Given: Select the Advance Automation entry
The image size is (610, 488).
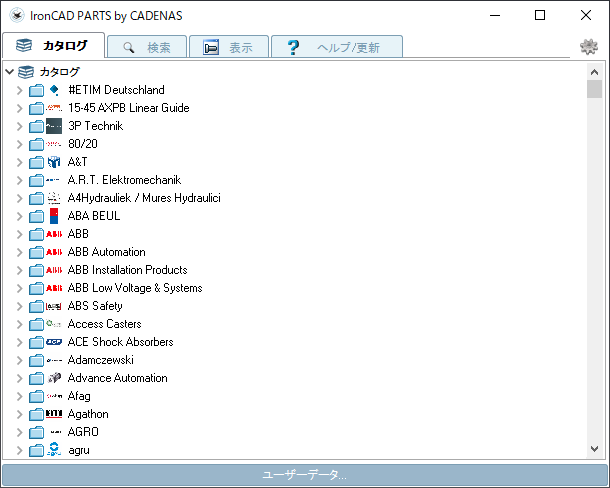Looking at the screenshot, I should [117, 378].
